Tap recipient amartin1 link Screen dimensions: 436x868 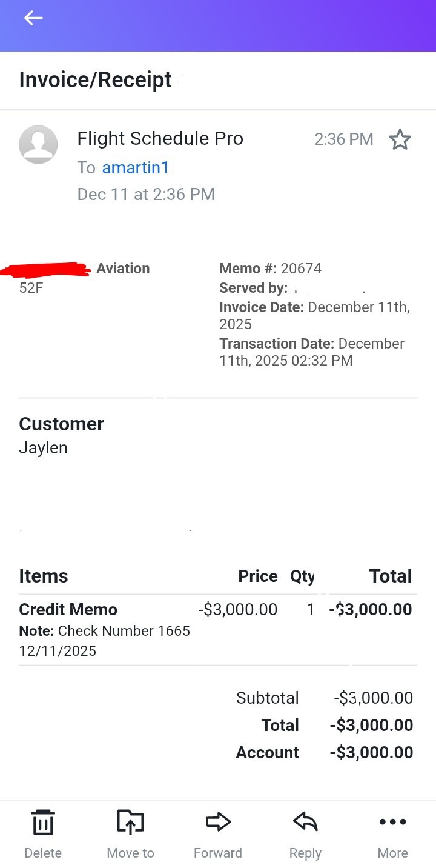pos(136,167)
